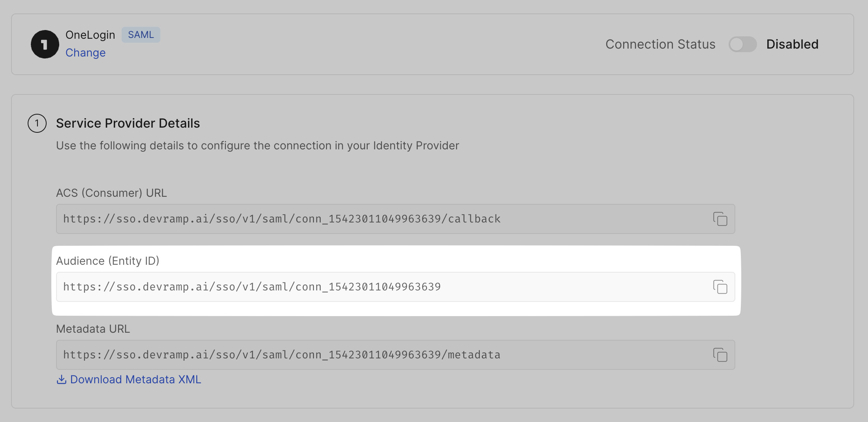Copy the Metadata URL
The image size is (868, 422).
click(x=720, y=355)
